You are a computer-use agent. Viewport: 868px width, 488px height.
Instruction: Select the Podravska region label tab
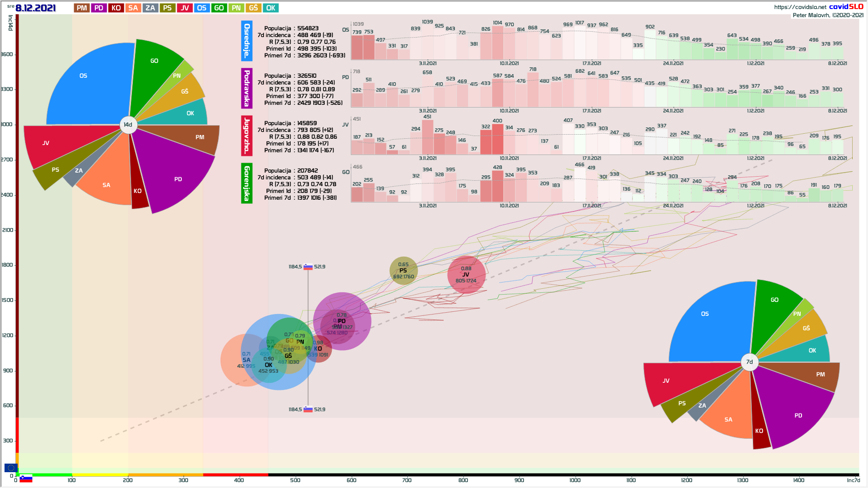(x=247, y=88)
